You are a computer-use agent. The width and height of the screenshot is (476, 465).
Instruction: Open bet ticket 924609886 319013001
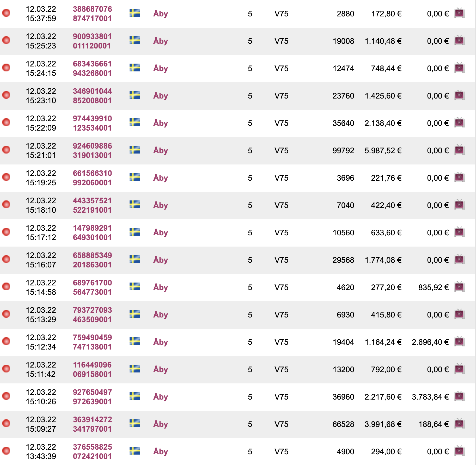[x=92, y=150]
